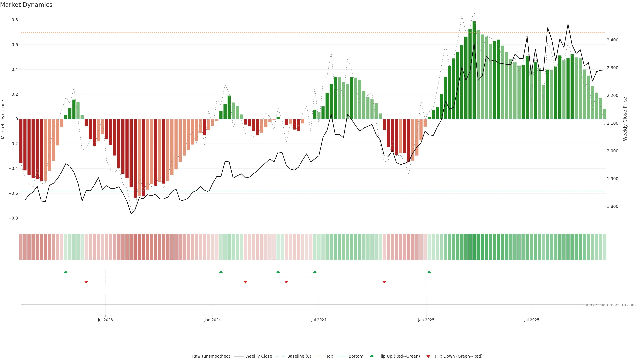Screen dimensions: 644x362
Task: Click the first green flip-up triangle marker
Action: pos(66,272)
